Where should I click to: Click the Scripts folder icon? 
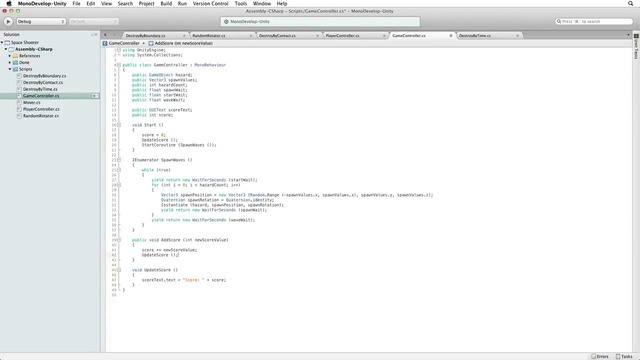[15, 69]
